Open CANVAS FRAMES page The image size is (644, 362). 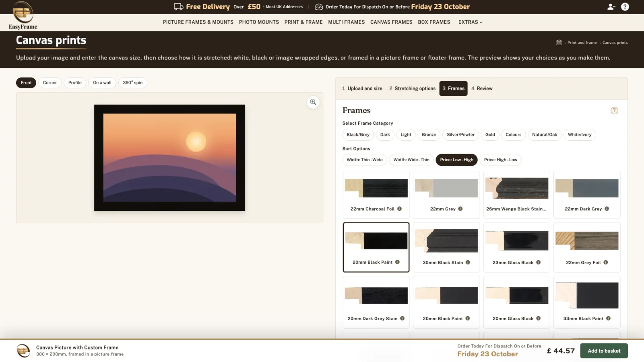(x=391, y=22)
